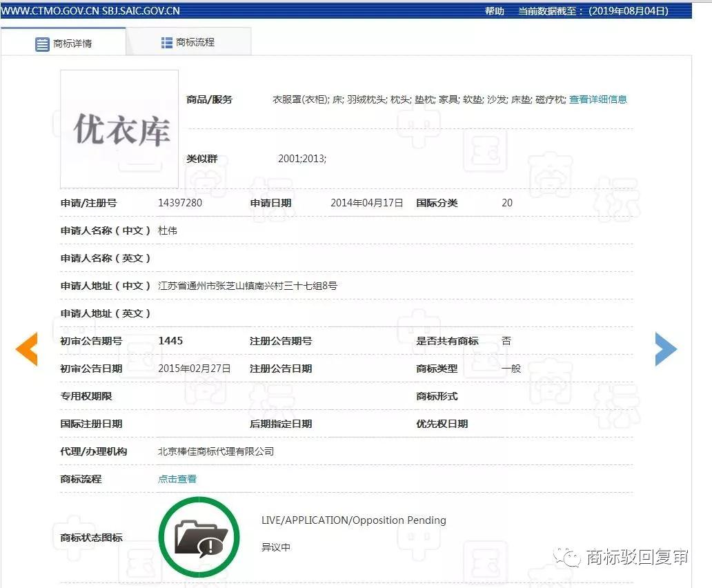This screenshot has width=712, height=588.
Task: Click the 国际分类 label
Action: click(x=437, y=203)
